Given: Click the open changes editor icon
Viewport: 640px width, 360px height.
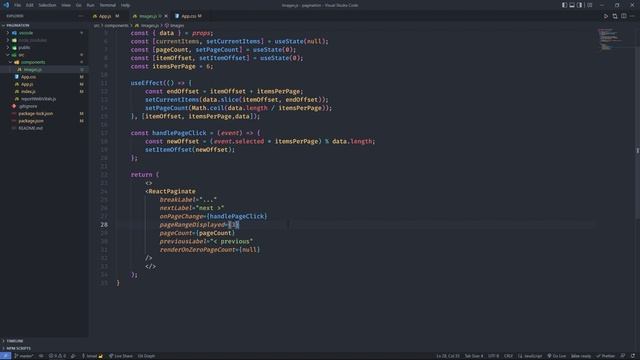Looking at the screenshot, I should click(x=615, y=16).
